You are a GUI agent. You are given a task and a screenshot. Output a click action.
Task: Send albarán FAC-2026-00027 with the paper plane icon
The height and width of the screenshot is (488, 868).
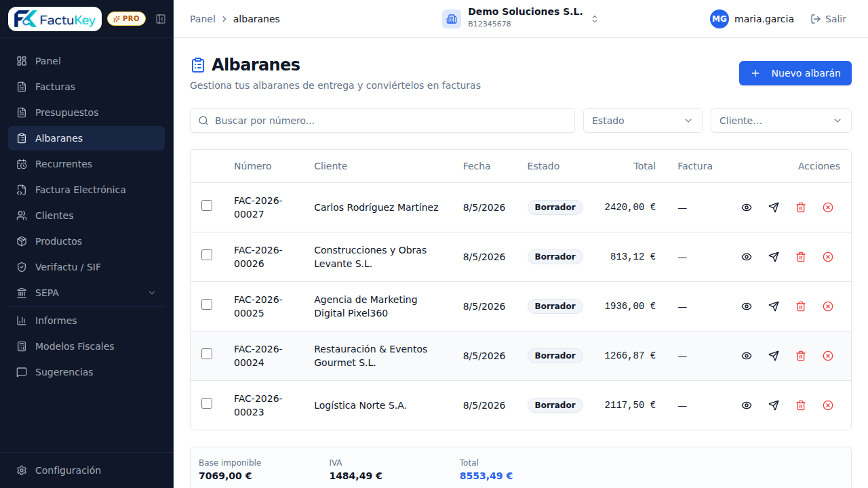[x=774, y=207]
